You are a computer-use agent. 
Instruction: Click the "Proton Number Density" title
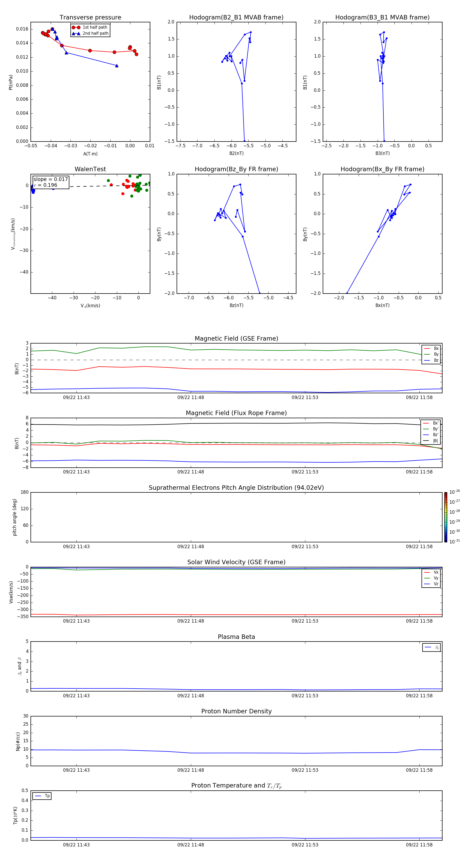236,711
